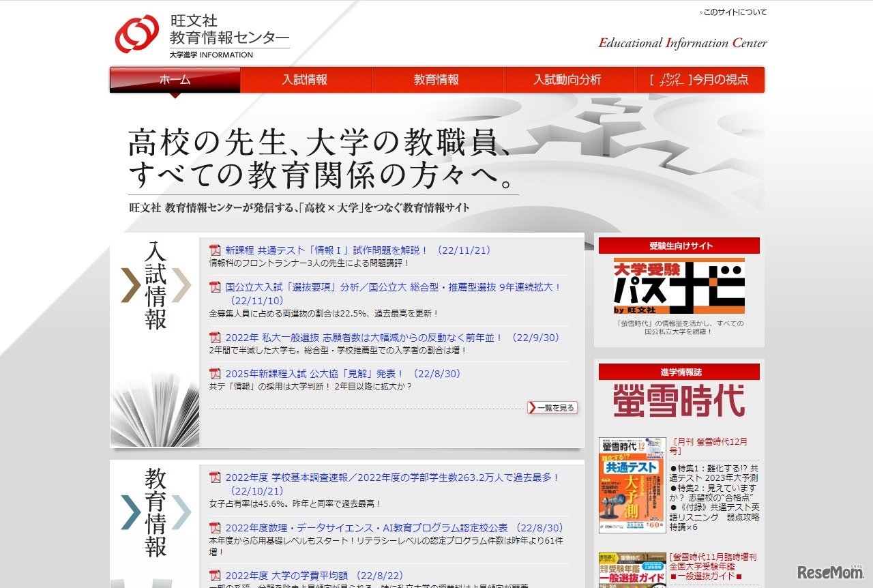Switch to the 入試動向分析 tab

(567, 80)
